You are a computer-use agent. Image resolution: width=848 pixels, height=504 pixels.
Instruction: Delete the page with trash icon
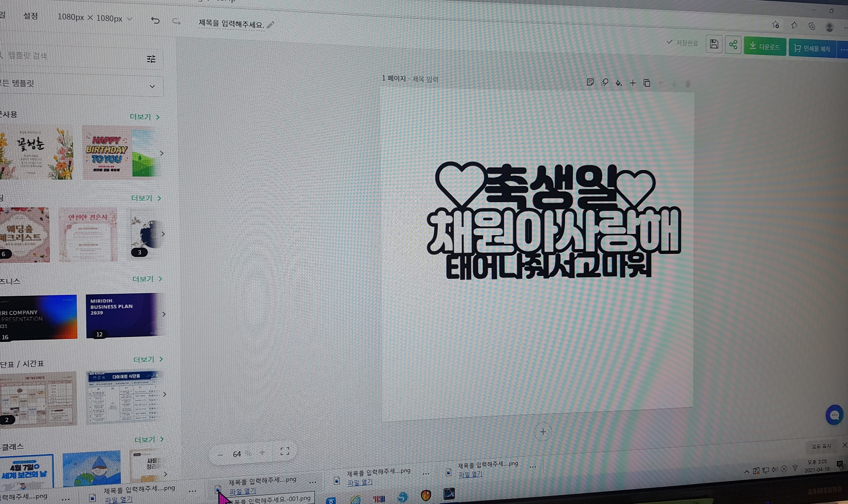click(688, 84)
